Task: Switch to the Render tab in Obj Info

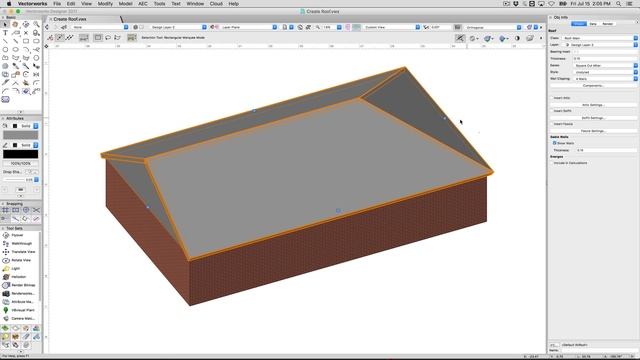Action: pyautogui.click(x=608, y=24)
